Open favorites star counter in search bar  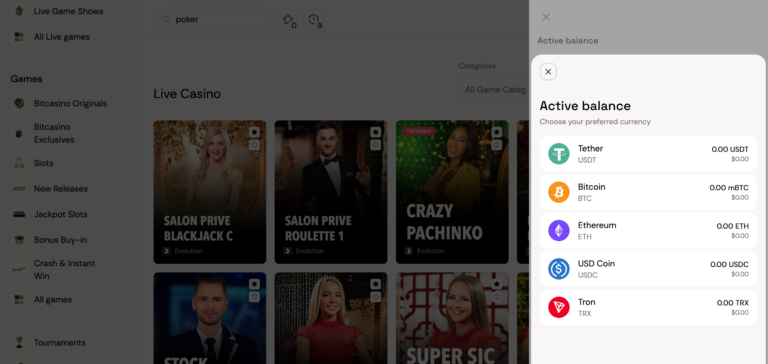click(288, 20)
